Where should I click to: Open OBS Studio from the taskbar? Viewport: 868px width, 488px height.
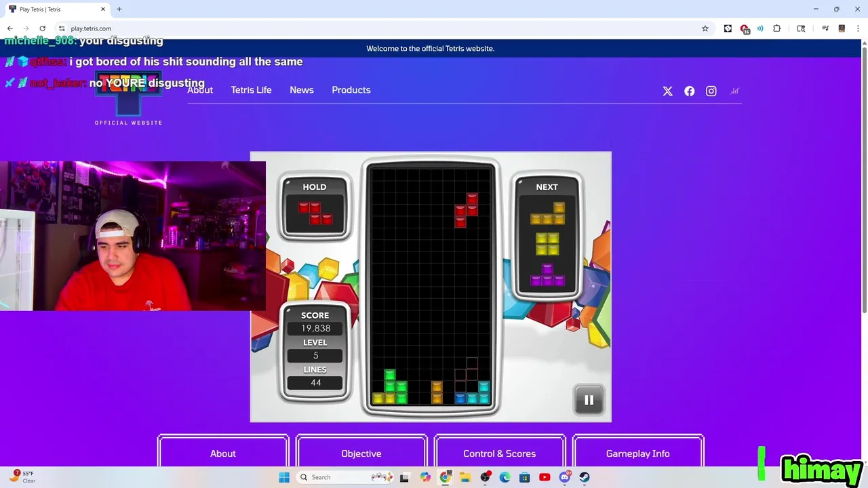(485, 477)
